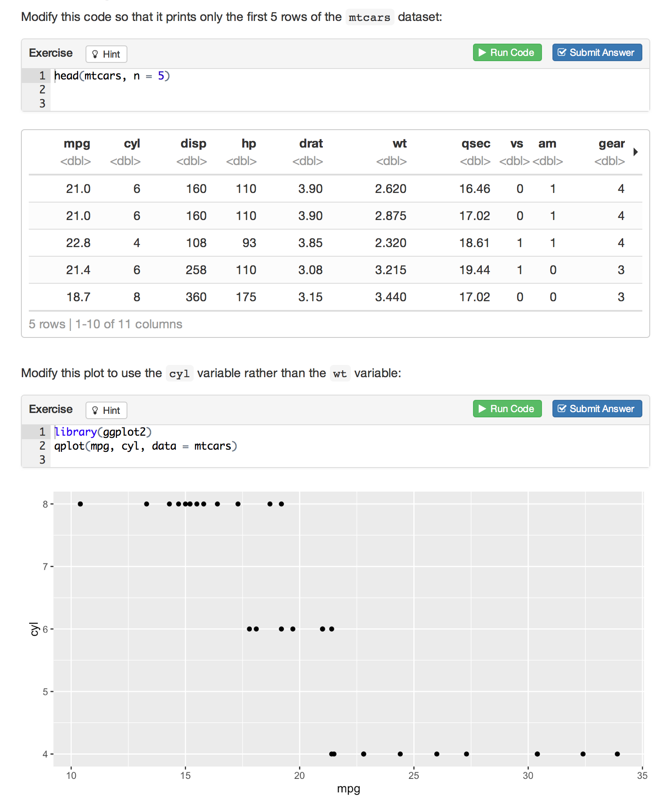Submit Answer for the head(mtcars) exercise
The width and height of the screenshot is (672, 805).
597,52
